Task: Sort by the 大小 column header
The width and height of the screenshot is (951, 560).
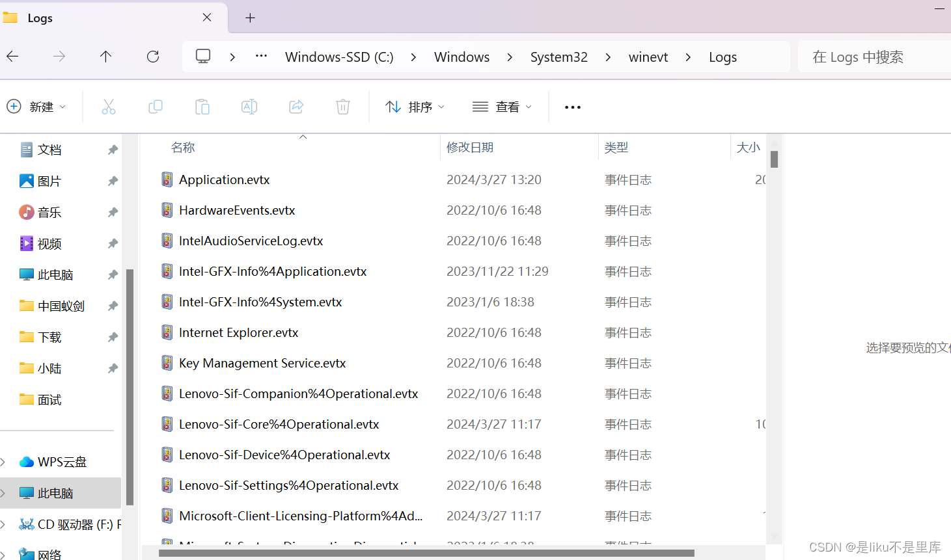Action: pos(749,148)
